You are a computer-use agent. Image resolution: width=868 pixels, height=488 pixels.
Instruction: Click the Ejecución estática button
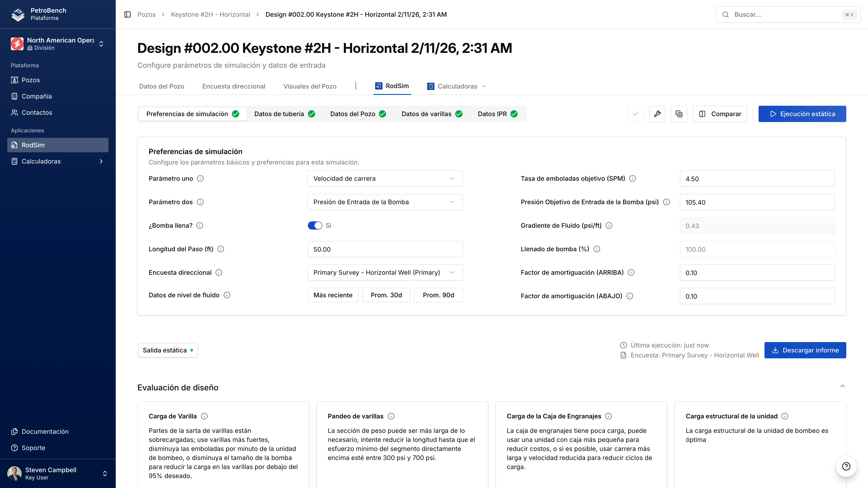802,114
